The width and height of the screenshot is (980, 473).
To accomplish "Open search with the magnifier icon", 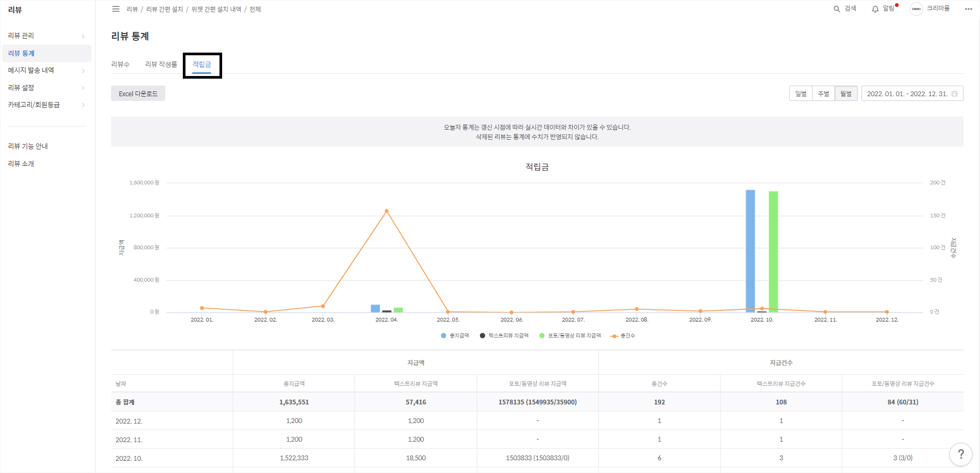I will point(837,9).
